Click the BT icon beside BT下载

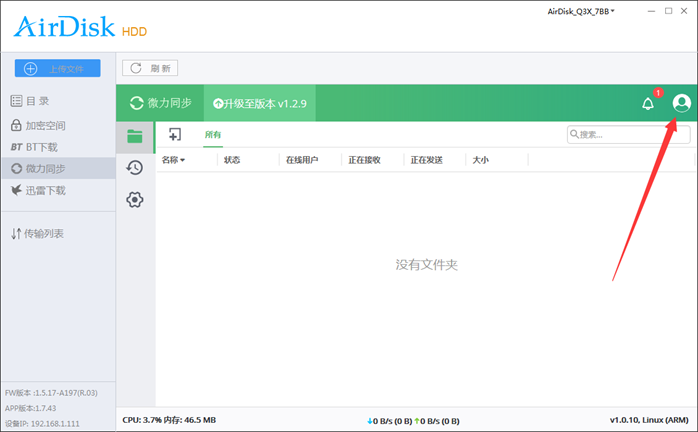pos(16,147)
